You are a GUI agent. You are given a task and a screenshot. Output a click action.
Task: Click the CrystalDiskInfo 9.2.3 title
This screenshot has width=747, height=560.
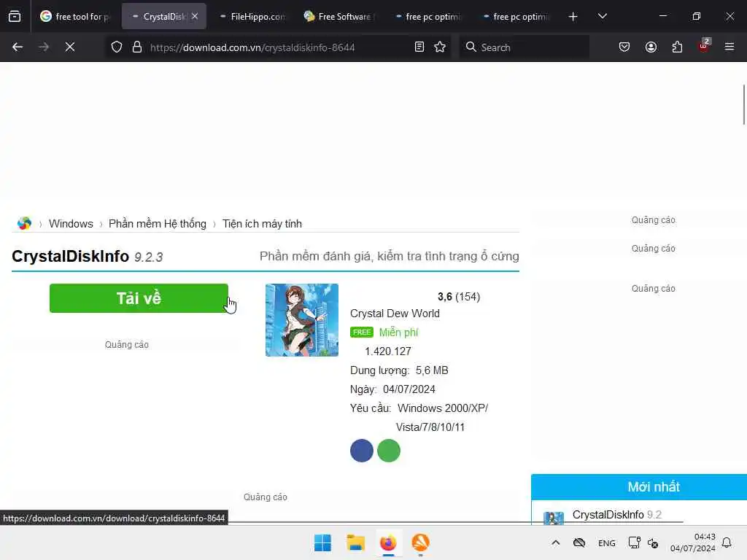(88, 256)
